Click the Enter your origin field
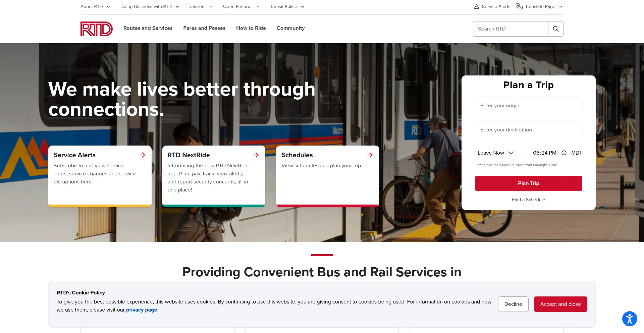Image resolution: width=644 pixels, height=333 pixels. click(x=528, y=106)
